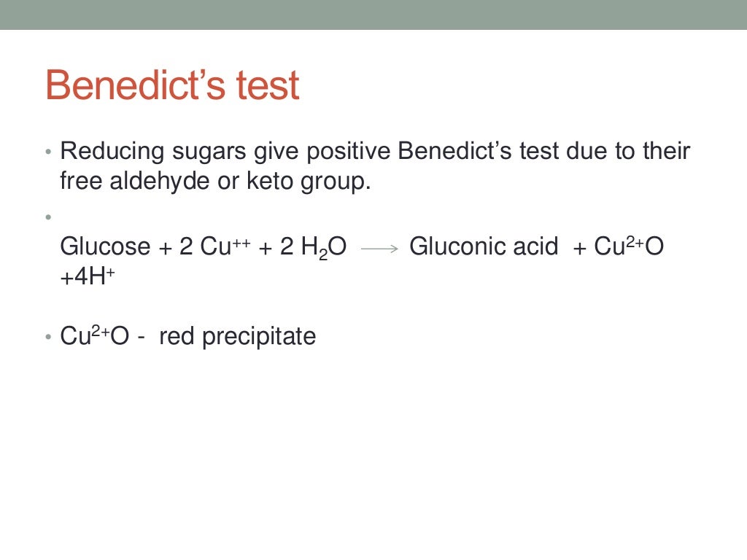
Task: Click the empty second bullet marker
Action: 48,217
